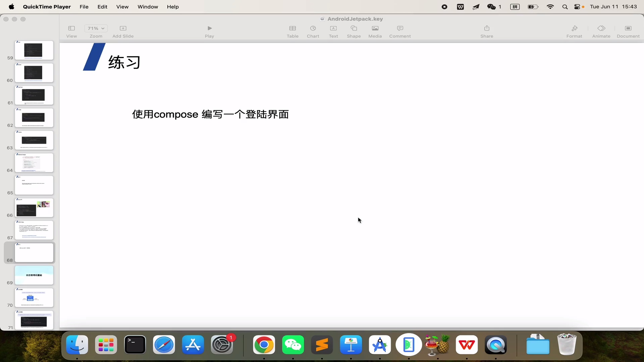Toggle the Document sidebar
The image size is (644, 362).
pyautogui.click(x=628, y=31)
